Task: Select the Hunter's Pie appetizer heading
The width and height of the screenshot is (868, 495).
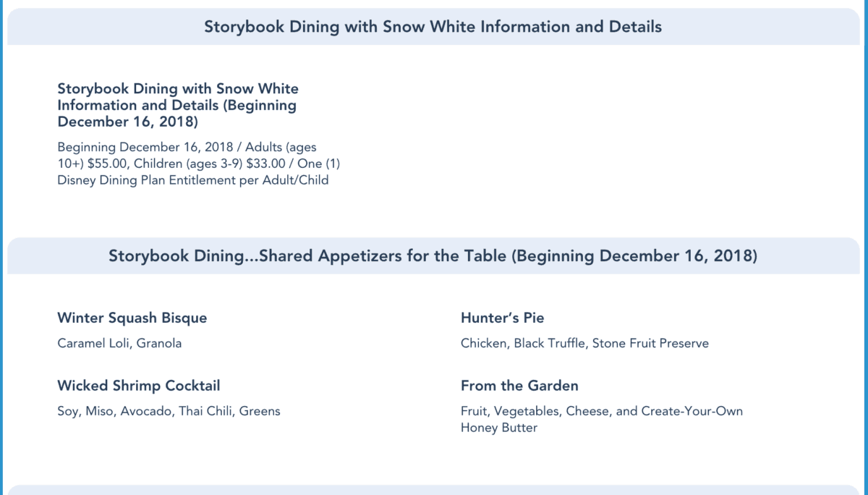Action: pos(502,318)
